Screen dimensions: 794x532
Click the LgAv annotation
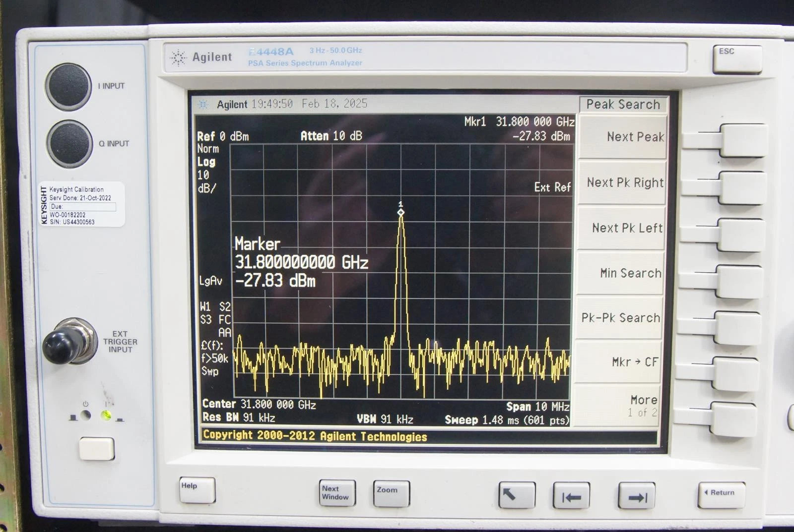coord(210,281)
